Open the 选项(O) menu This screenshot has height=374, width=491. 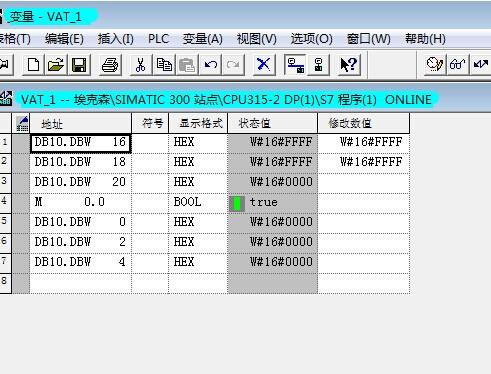[312, 39]
